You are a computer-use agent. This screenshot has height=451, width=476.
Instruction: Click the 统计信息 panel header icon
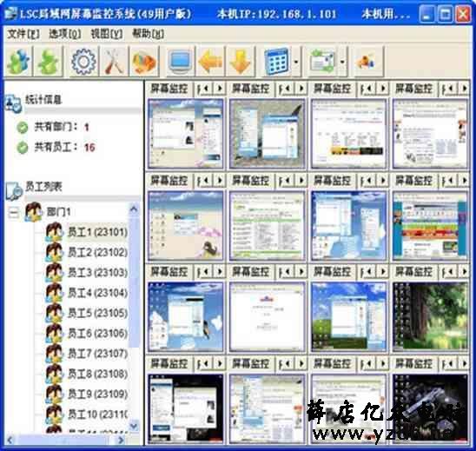pyautogui.click(x=13, y=103)
